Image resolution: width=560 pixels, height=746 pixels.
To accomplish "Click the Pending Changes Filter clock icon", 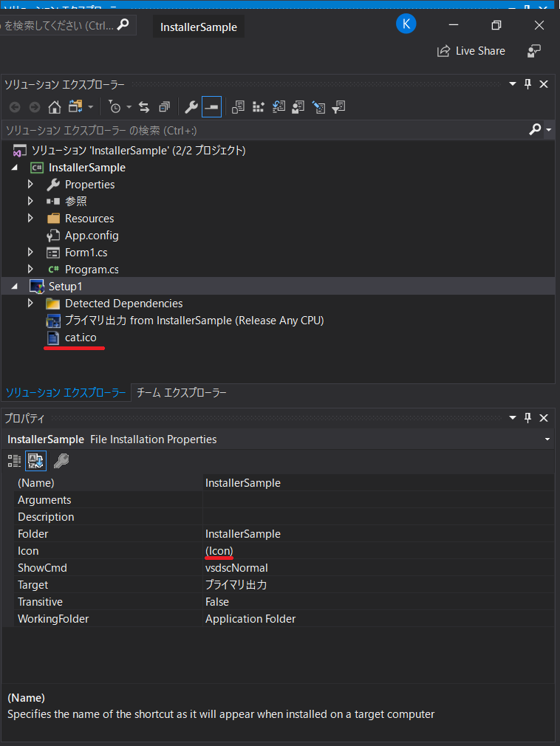I will 115,107.
